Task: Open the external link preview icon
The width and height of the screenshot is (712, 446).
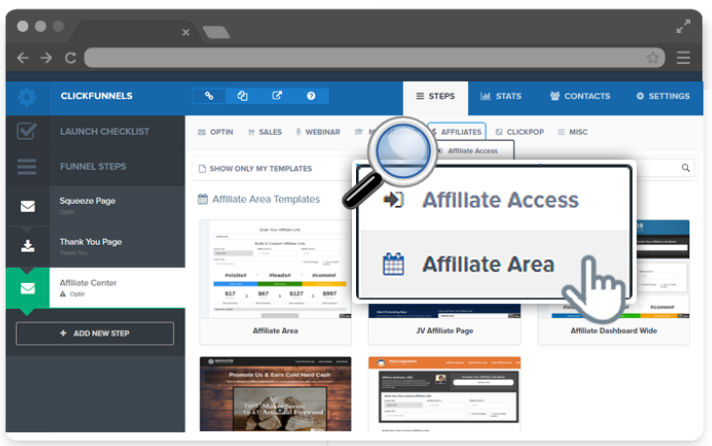Action: [x=277, y=96]
